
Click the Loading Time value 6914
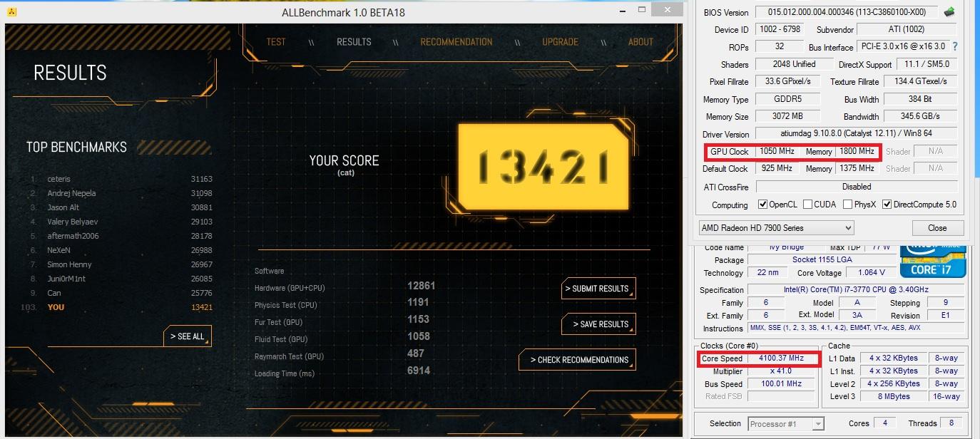(x=419, y=371)
